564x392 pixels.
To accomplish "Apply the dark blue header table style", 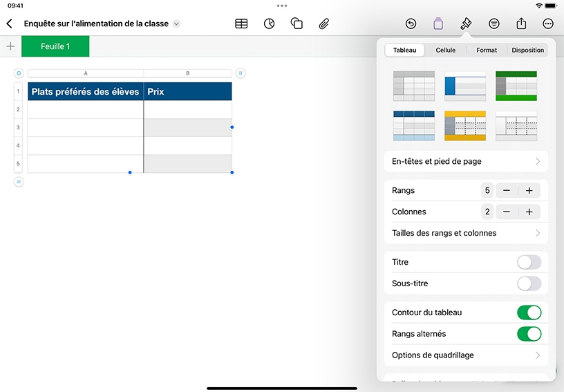I will coord(413,126).
